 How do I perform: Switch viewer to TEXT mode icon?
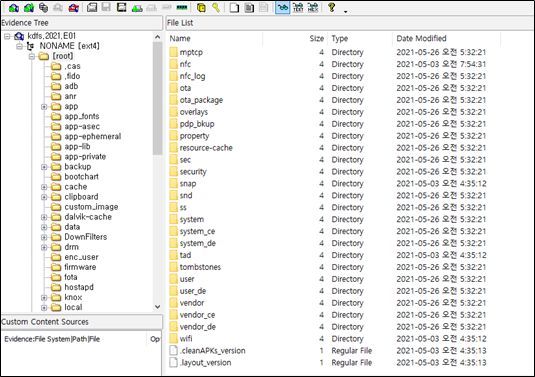tap(298, 7)
